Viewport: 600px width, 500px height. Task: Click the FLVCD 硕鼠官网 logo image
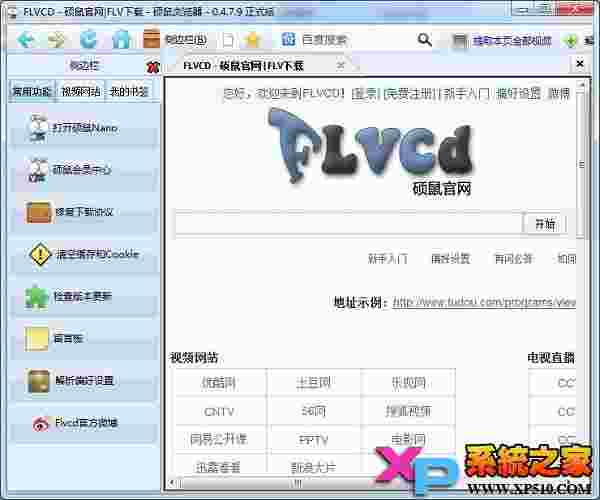(371, 152)
